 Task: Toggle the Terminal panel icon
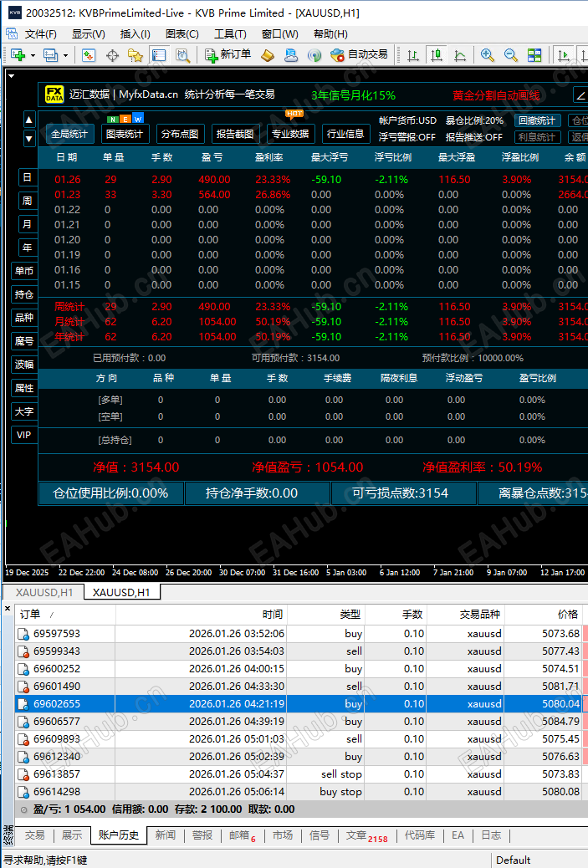[159, 55]
